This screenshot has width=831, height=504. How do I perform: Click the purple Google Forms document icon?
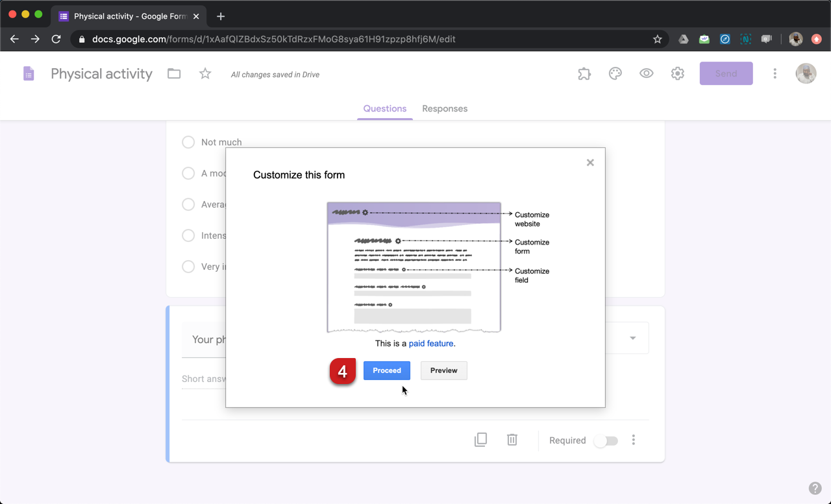click(x=29, y=73)
